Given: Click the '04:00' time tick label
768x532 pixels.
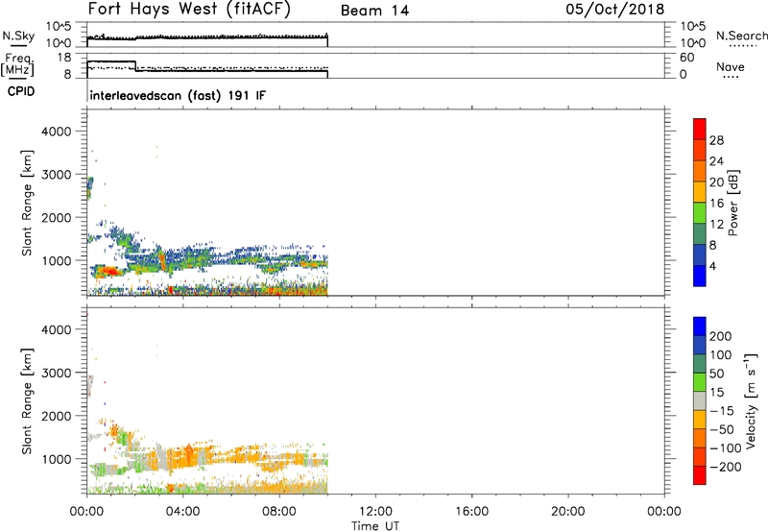Looking at the screenshot, I should coord(182,512).
